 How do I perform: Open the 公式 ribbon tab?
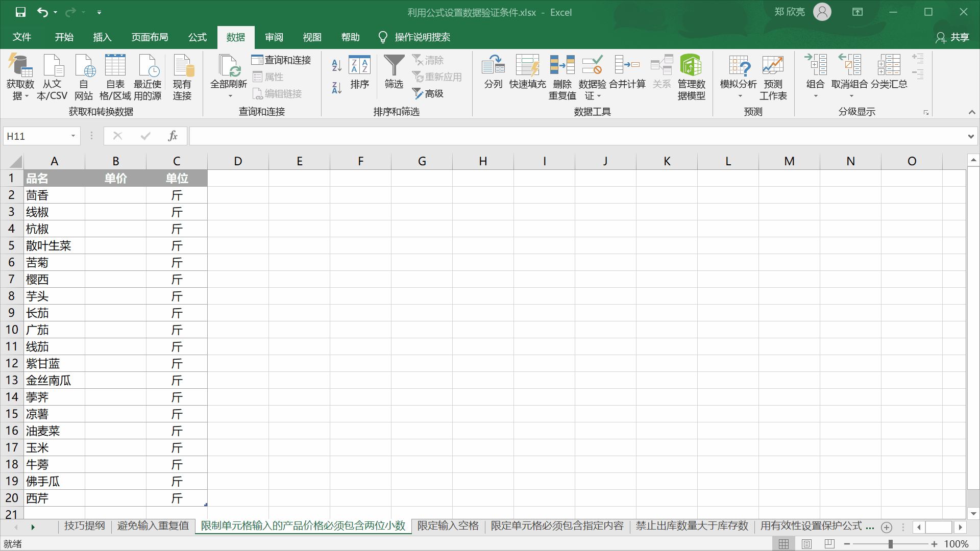197,37
